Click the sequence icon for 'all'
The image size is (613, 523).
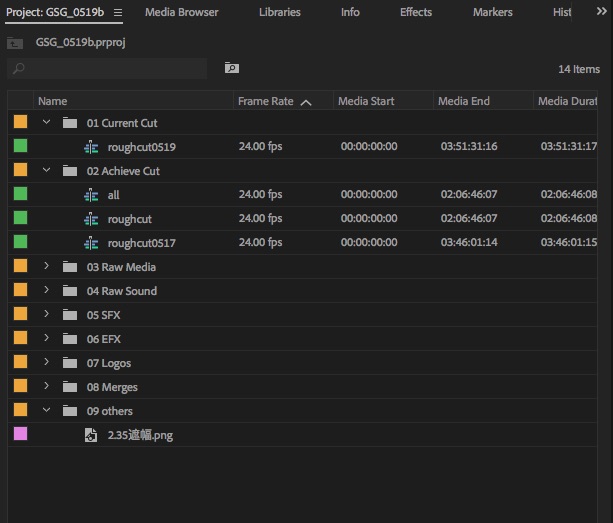91,195
